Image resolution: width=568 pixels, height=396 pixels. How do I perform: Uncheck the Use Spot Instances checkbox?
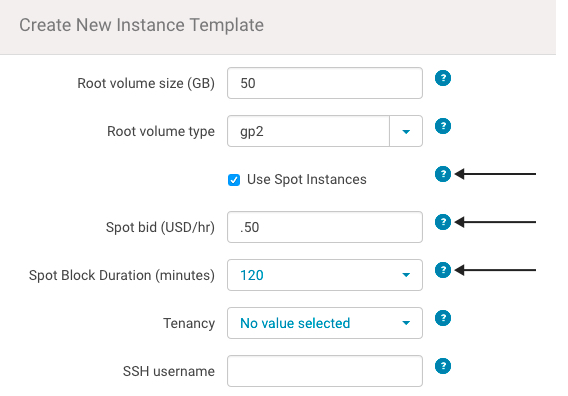(x=234, y=180)
